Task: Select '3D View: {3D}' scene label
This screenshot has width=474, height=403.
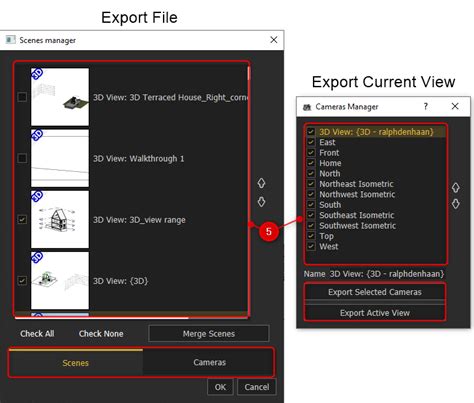Action: [120, 281]
